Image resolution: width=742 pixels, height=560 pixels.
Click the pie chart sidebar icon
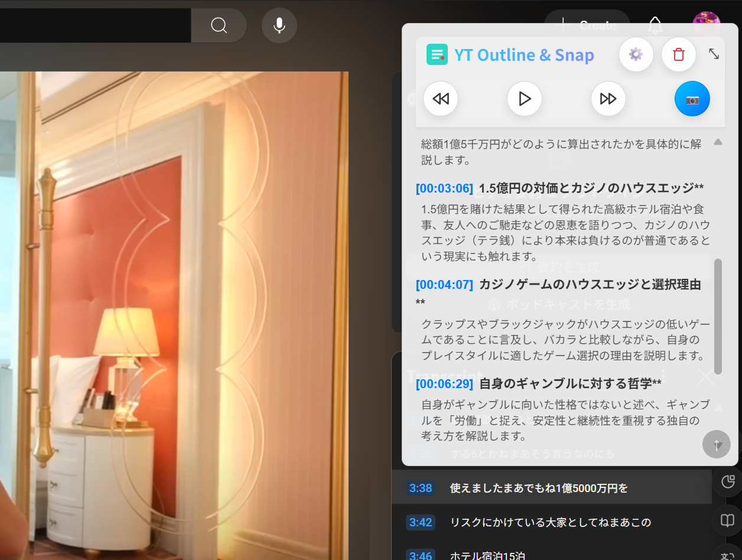coord(727,482)
